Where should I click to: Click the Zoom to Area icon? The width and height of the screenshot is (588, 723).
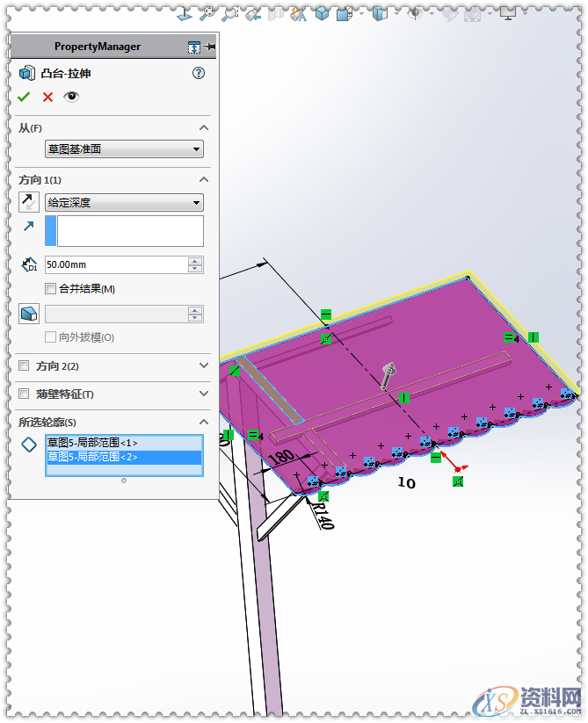pos(229,14)
